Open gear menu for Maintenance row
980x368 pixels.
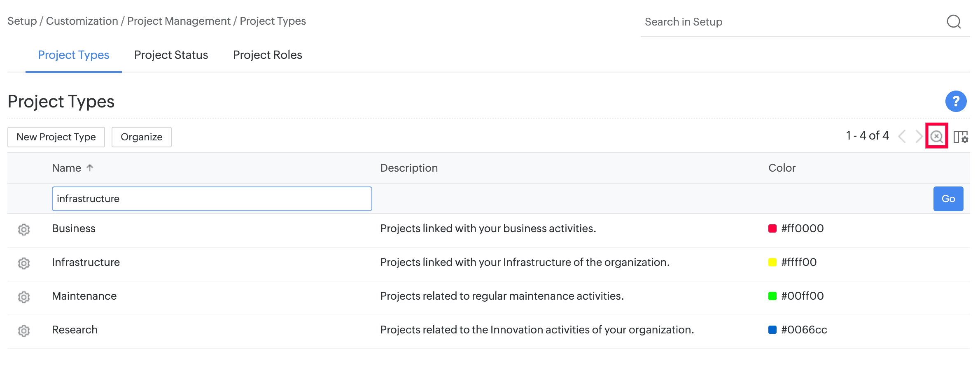pos(24,297)
